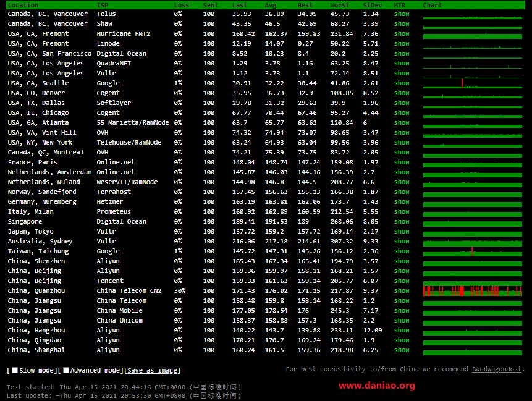Show MTR for Nuland WeservIT/RamNode row
Screen dimensions: 532x401
click(x=402, y=182)
